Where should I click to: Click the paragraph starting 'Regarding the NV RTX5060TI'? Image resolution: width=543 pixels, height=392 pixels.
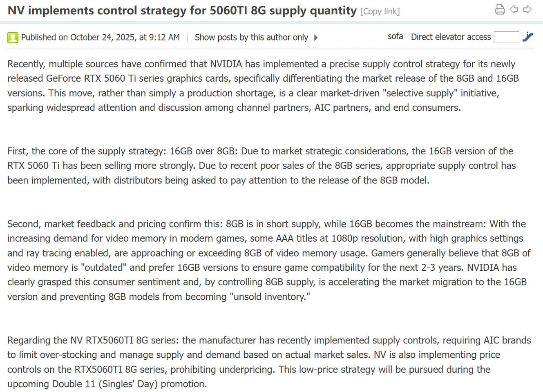click(269, 362)
